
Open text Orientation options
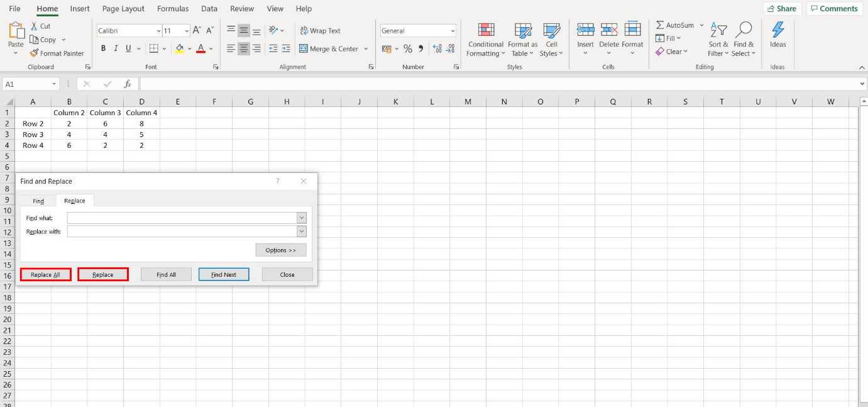coord(276,30)
